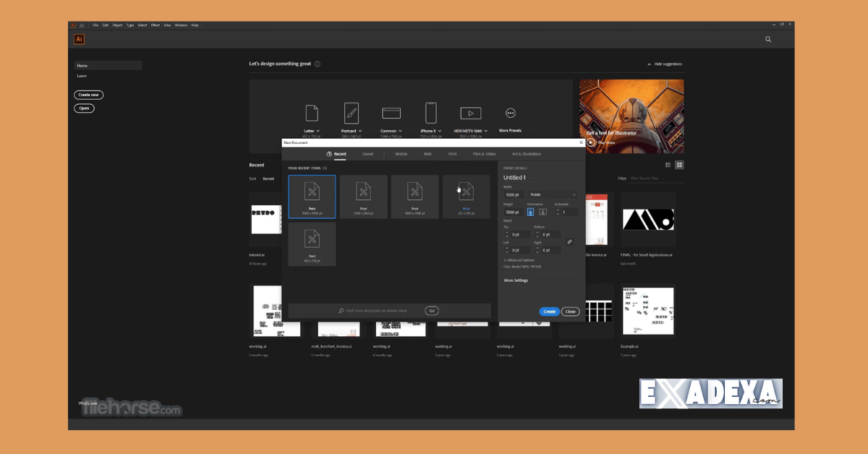Open the Postcard preset icon
Screen dimensions: 868x454
(351, 112)
